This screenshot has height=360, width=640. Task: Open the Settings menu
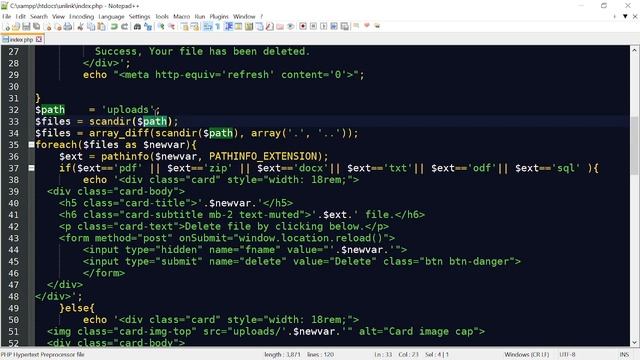(x=140, y=16)
